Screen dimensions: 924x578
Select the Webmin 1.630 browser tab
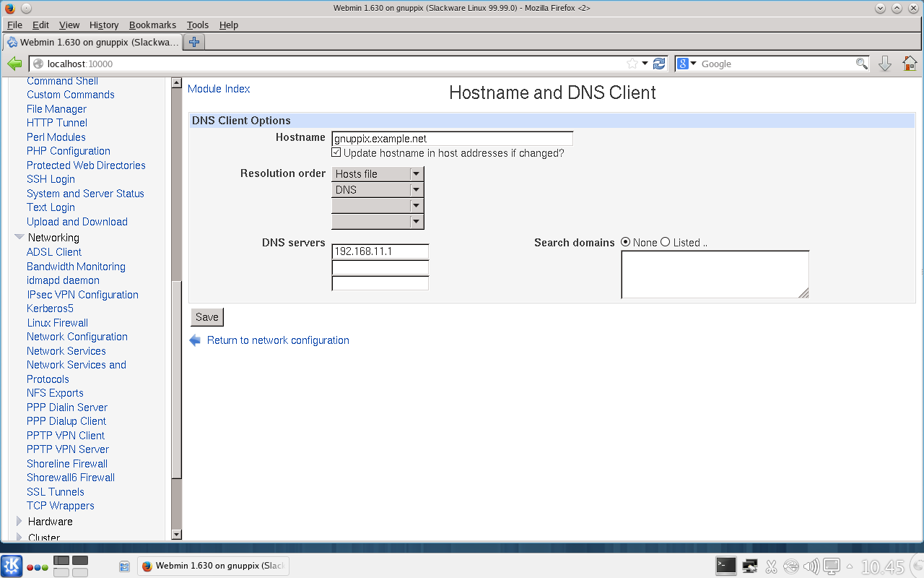(92, 42)
